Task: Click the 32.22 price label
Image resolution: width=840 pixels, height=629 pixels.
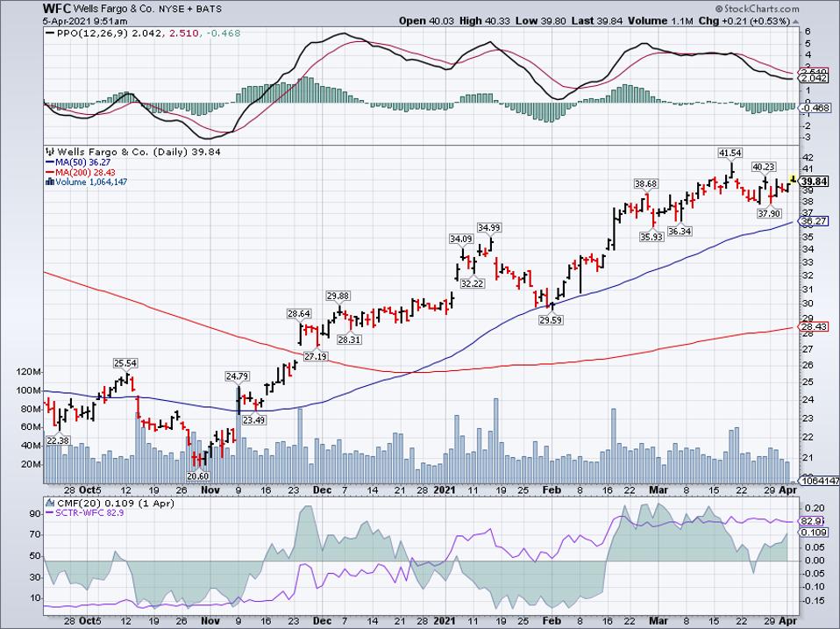Action: tap(472, 283)
